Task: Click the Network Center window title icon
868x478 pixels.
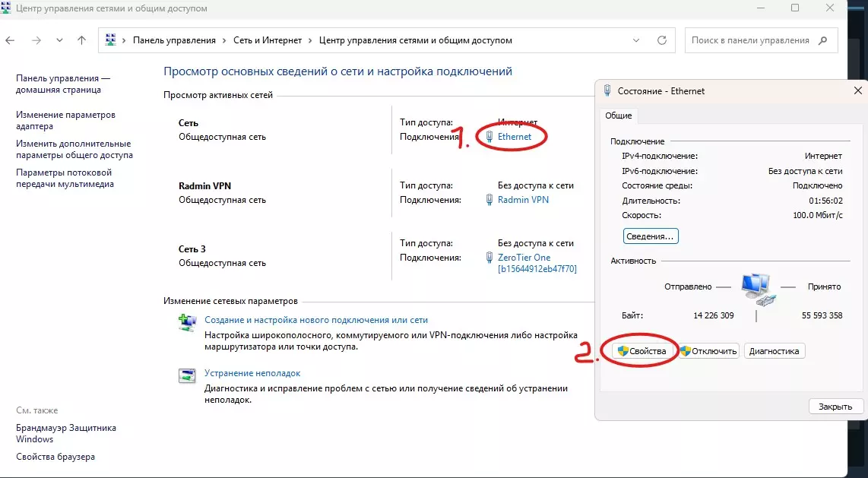Action: (x=6, y=8)
